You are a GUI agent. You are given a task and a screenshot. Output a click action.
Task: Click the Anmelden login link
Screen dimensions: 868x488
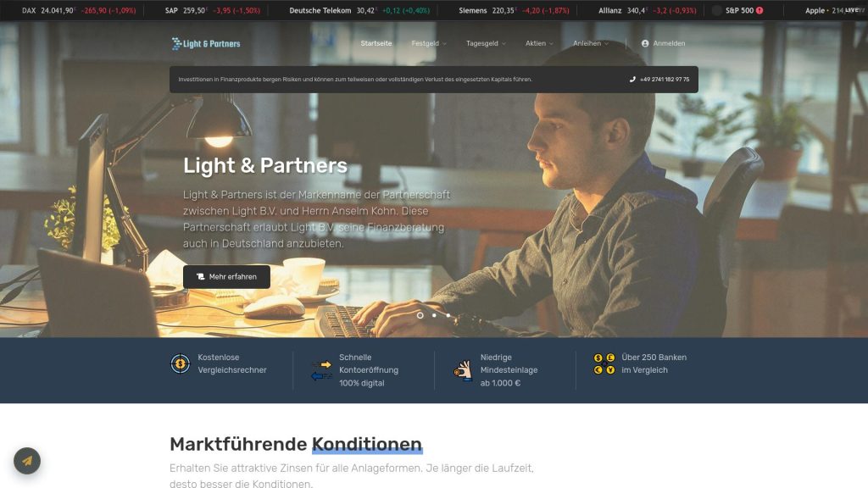tap(663, 43)
